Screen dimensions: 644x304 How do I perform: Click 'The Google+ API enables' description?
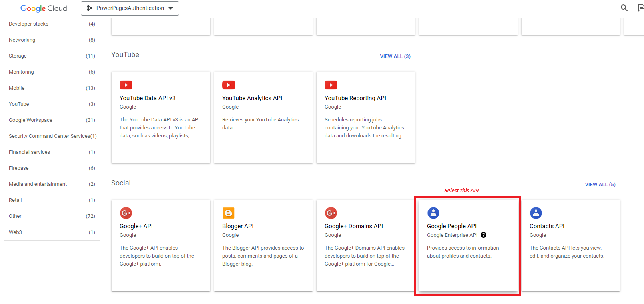point(157,256)
